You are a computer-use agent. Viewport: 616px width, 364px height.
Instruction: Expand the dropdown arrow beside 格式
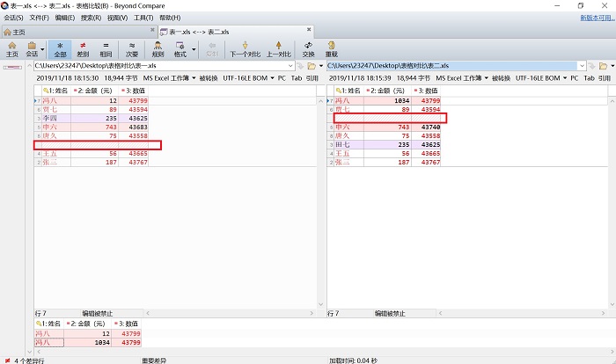(x=194, y=49)
